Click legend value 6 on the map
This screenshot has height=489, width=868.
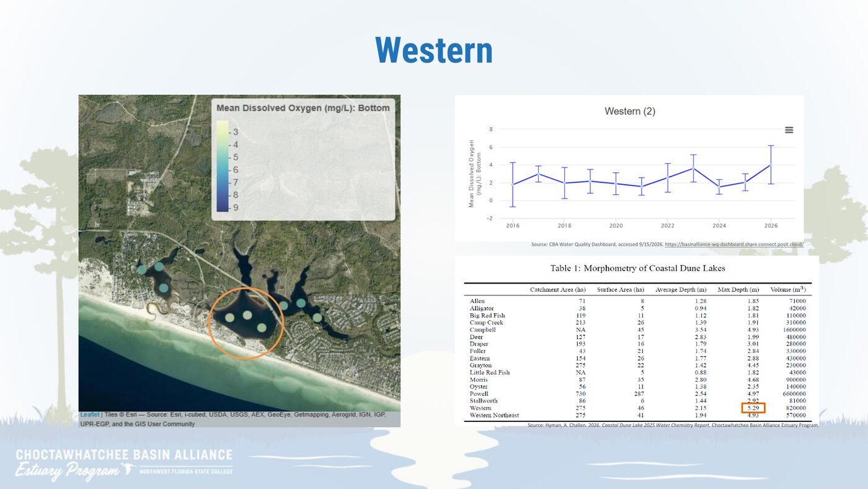(x=236, y=170)
